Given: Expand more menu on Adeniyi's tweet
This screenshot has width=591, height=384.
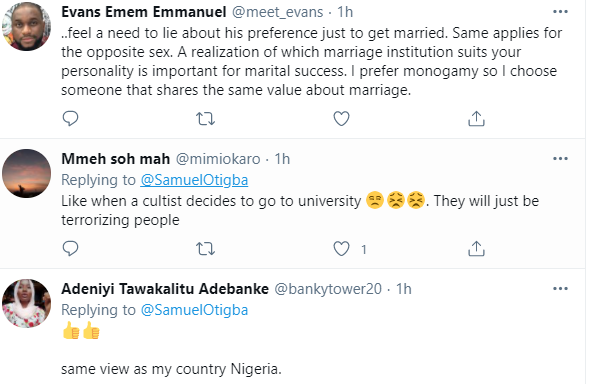Looking at the screenshot, I should [x=560, y=289].
